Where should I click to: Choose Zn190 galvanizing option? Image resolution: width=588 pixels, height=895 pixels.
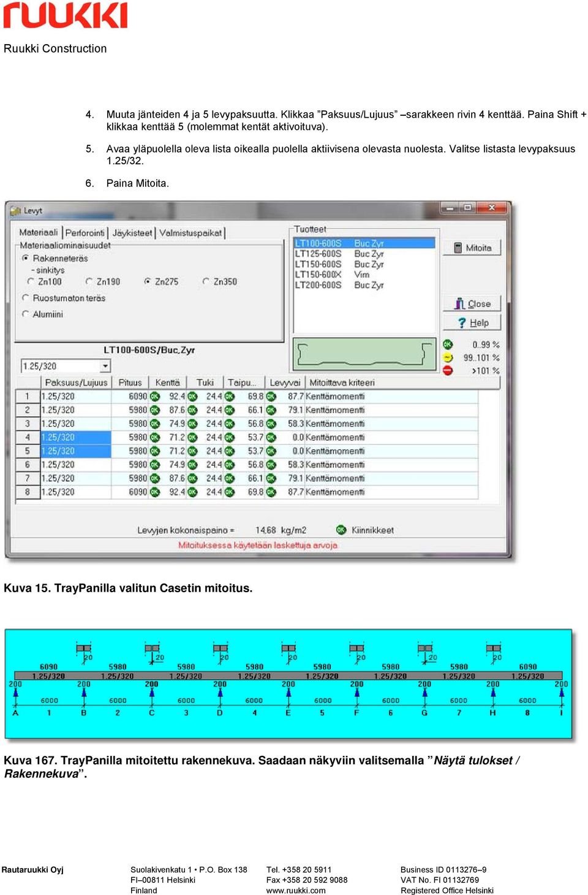[89, 281]
